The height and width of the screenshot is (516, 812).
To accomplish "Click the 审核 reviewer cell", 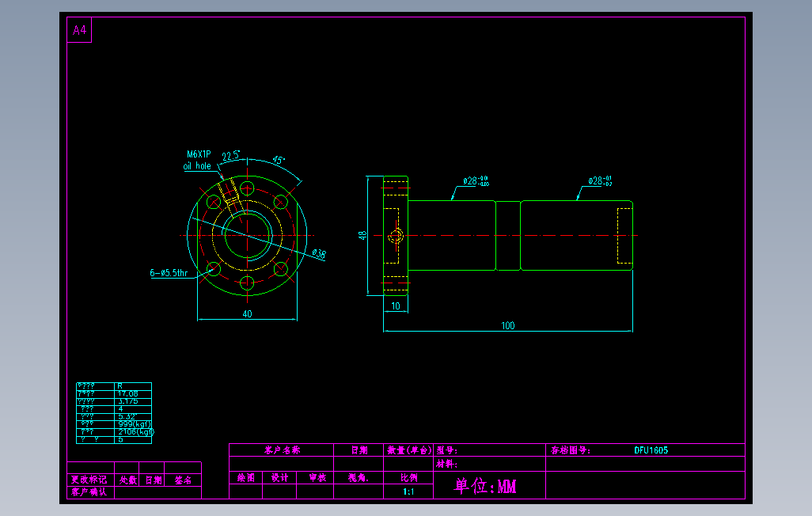I will click(x=315, y=478).
